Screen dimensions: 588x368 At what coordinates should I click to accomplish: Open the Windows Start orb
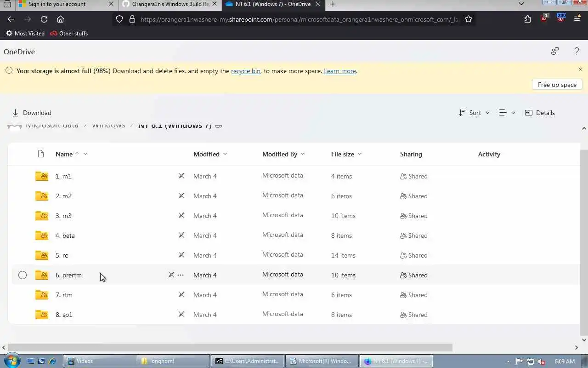click(11, 361)
